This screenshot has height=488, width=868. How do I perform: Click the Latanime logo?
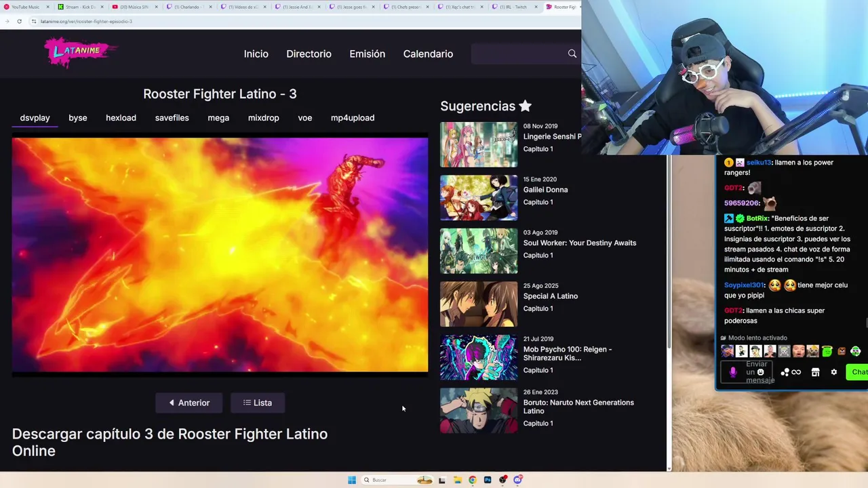(x=80, y=52)
